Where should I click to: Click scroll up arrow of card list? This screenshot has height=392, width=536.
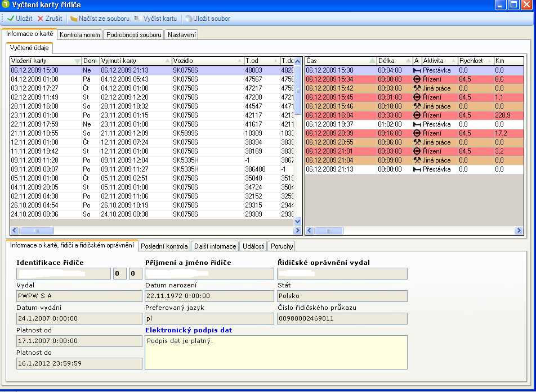297,61
